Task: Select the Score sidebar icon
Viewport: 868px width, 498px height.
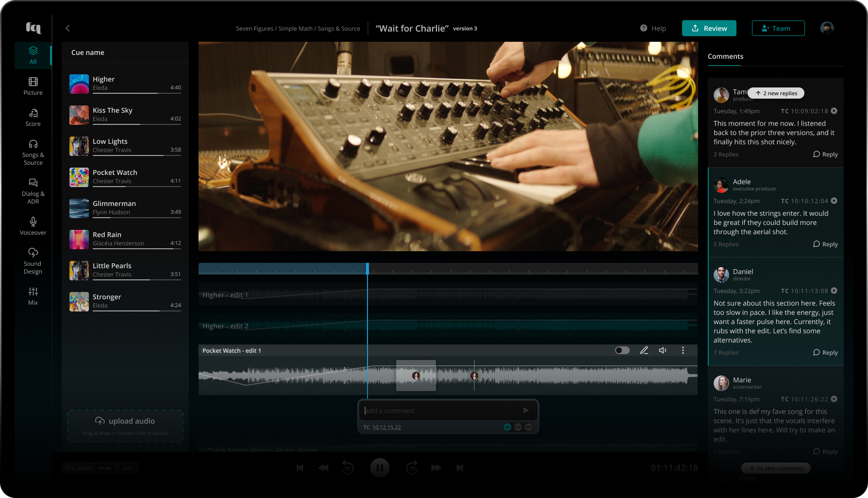Action: click(33, 117)
